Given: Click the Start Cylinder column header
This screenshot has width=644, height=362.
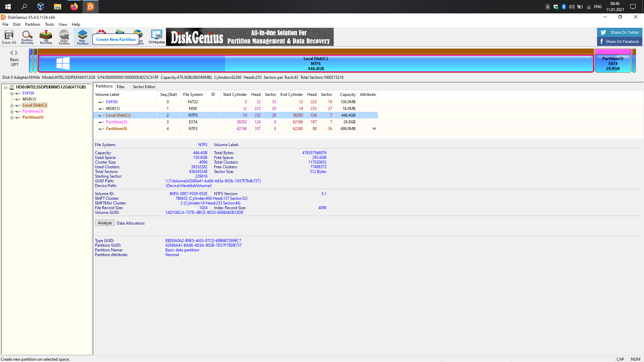Looking at the screenshot, I should click(x=235, y=95).
